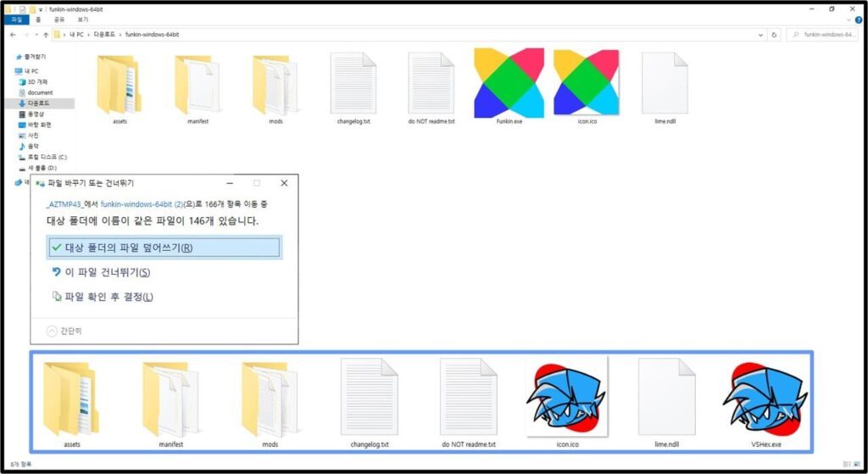Screen dimensions: 868x474
Task: Open the Funkin.exe application icon
Action: (x=509, y=83)
